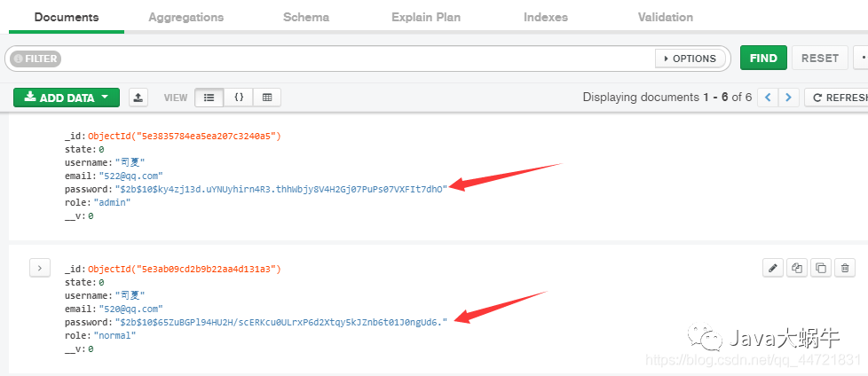Click into the FILTER query field
This screenshot has width=868, height=376.
(x=355, y=59)
